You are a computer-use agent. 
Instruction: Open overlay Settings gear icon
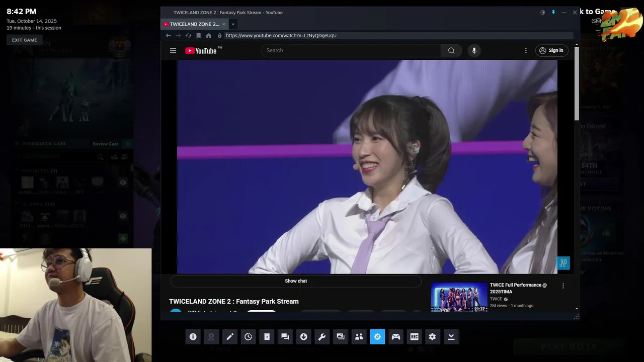click(433, 337)
